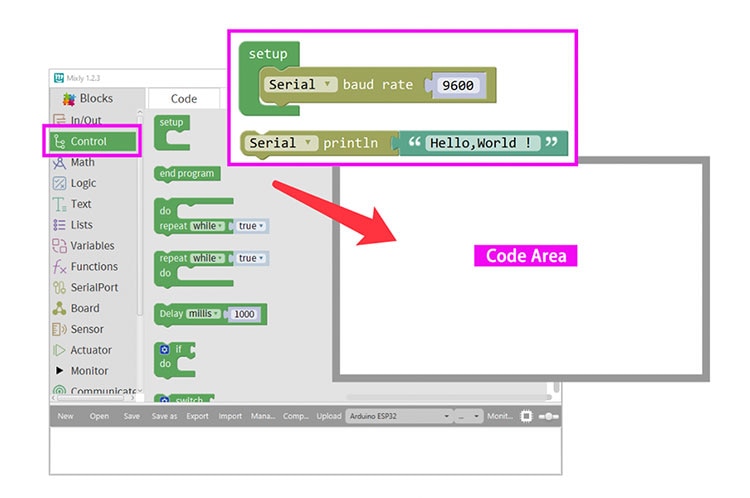The height and width of the screenshot is (498, 750).
Task: Click the zoom slider in bottom toolbar
Action: click(549, 417)
